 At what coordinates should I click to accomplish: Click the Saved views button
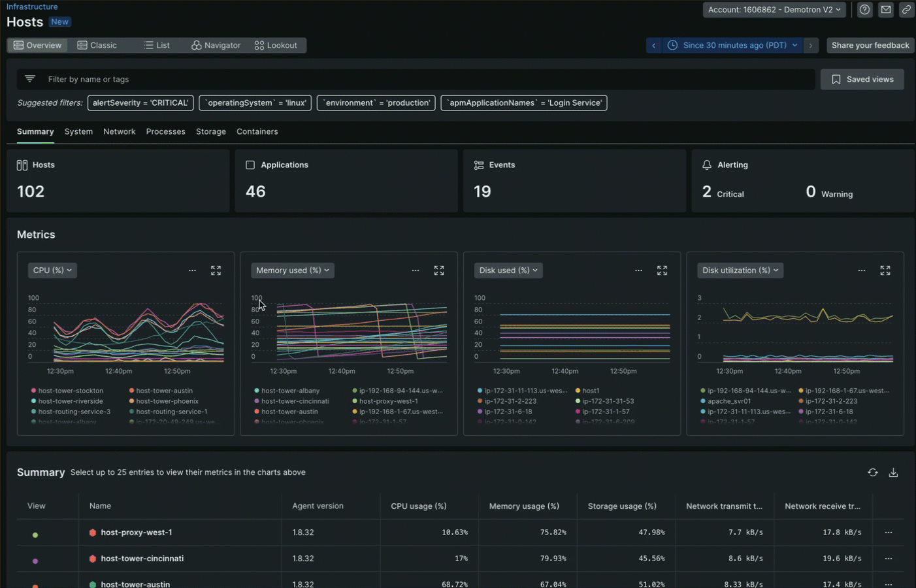[x=862, y=79]
